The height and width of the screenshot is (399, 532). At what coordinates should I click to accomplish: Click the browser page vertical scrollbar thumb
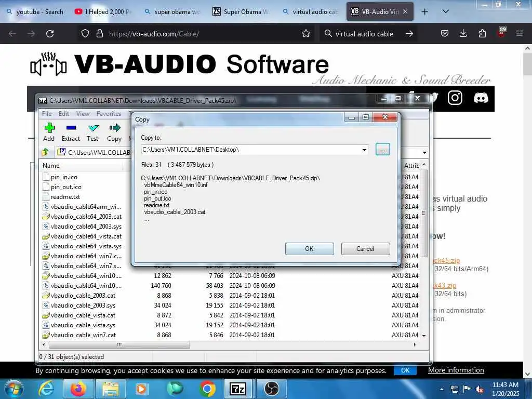pos(527,64)
